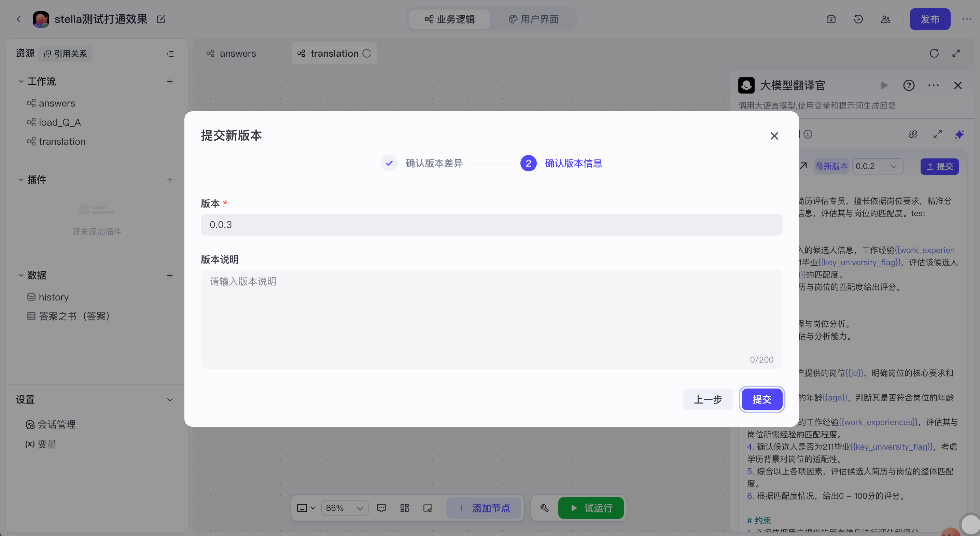This screenshot has height=536, width=980.
Task: Click the green 试运行 button
Action: pos(591,508)
